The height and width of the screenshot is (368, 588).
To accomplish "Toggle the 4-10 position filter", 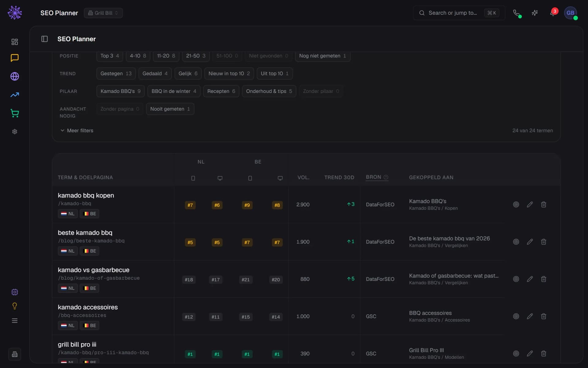I will (x=138, y=56).
